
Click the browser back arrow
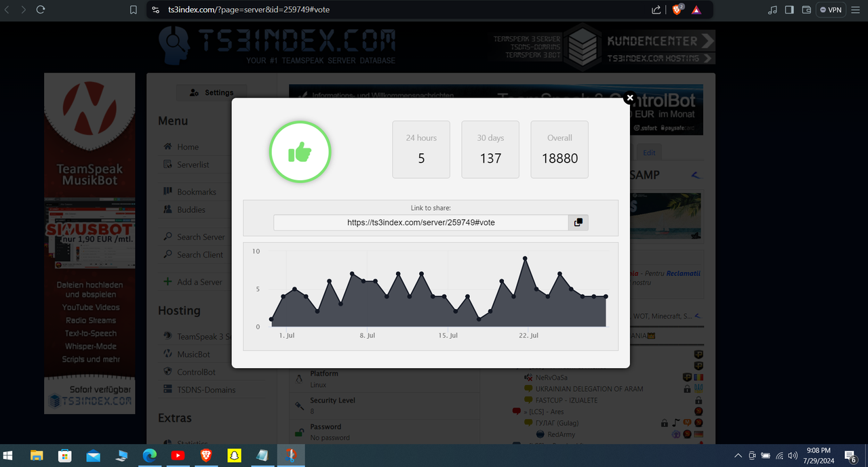8,10
